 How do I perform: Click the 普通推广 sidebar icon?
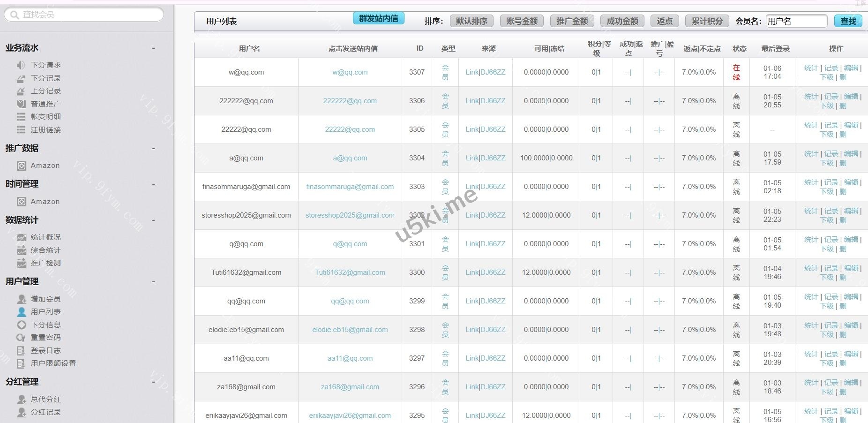[x=21, y=104]
